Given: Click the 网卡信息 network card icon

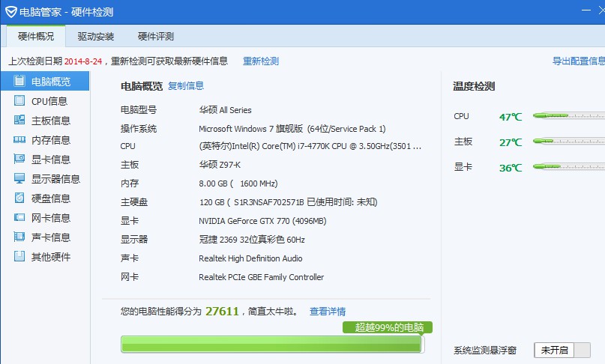Looking at the screenshot, I should [x=19, y=217].
